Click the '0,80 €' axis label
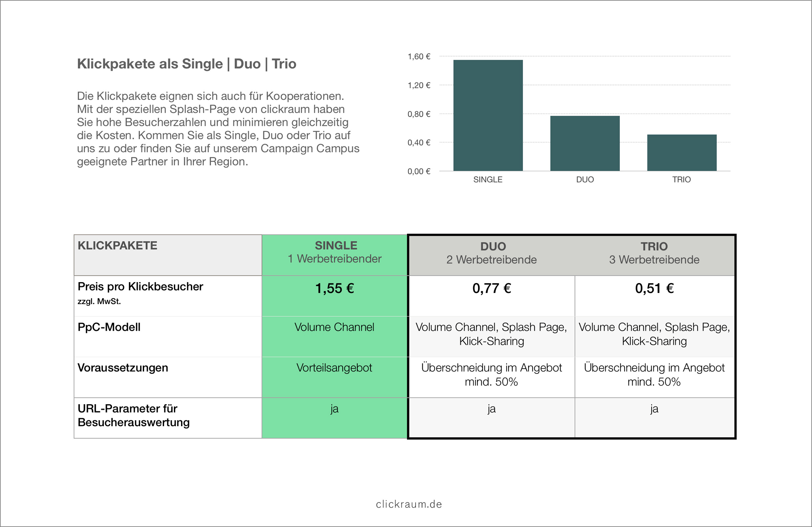This screenshot has height=527, width=812. [419, 114]
